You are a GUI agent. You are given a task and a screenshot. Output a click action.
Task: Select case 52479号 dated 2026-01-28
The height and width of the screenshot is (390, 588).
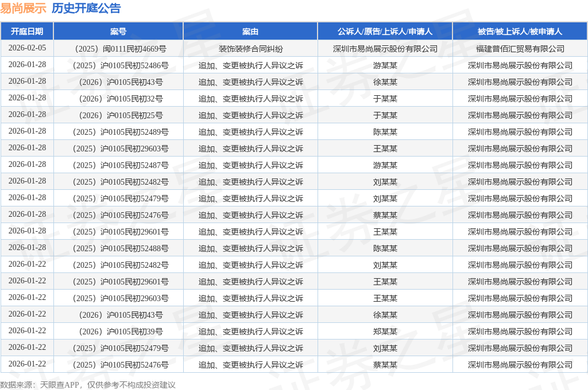point(118,198)
